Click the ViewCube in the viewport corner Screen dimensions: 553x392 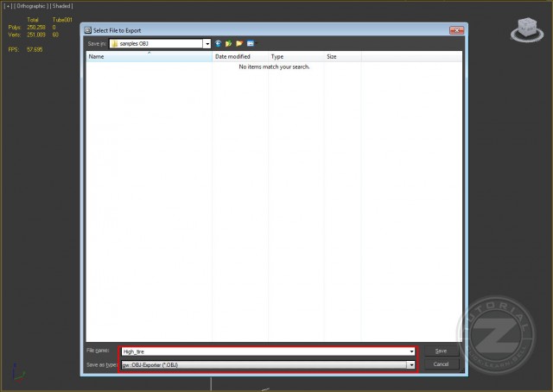pyautogui.click(x=524, y=28)
